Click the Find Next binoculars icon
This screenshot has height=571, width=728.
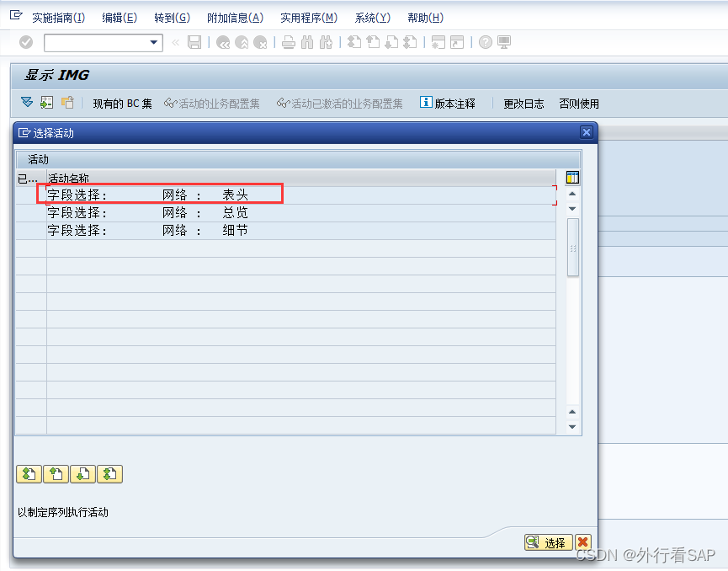coord(326,43)
